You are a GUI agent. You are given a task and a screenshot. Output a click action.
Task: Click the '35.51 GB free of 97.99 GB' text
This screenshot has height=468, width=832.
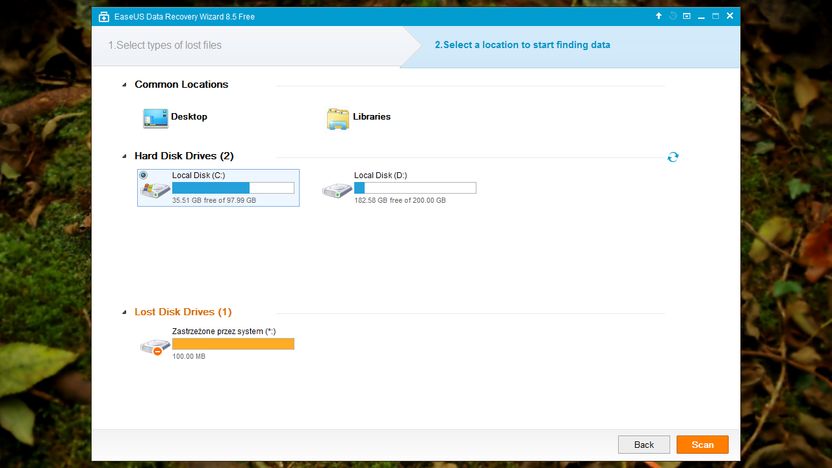tap(214, 201)
